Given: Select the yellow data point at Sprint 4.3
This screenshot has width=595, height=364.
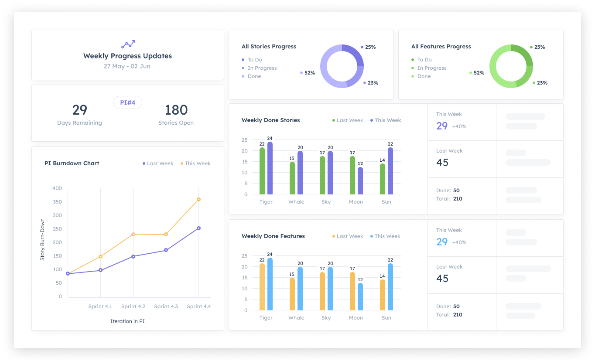Looking at the screenshot, I should pos(166,235).
